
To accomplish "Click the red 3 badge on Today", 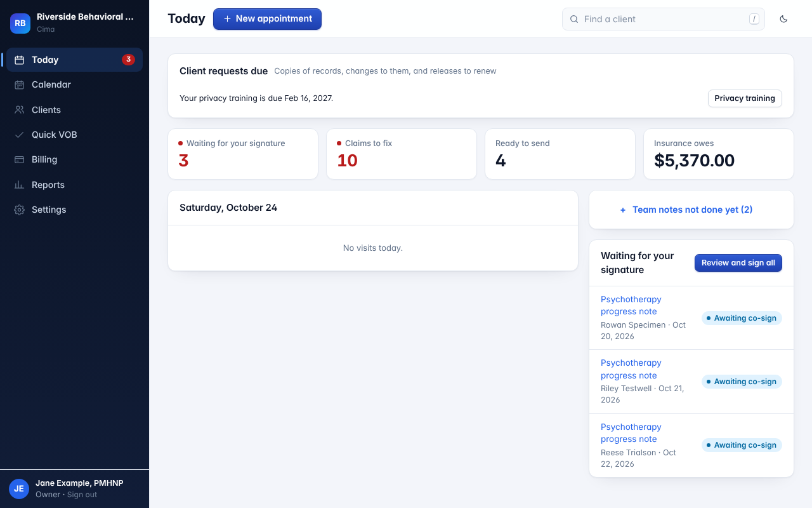I will point(128,60).
